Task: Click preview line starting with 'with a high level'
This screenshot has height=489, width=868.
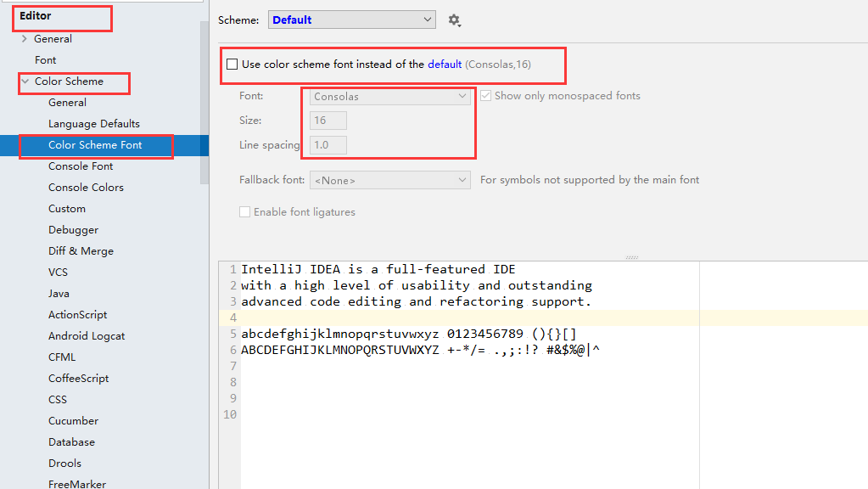Action: pos(417,286)
